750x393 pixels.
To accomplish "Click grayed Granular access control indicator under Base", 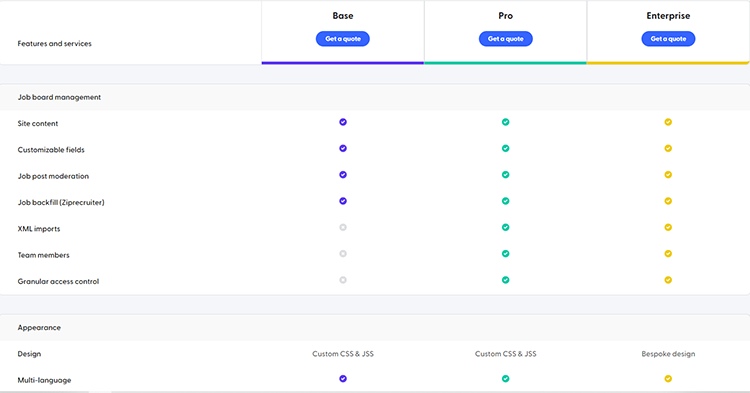I will click(x=343, y=280).
